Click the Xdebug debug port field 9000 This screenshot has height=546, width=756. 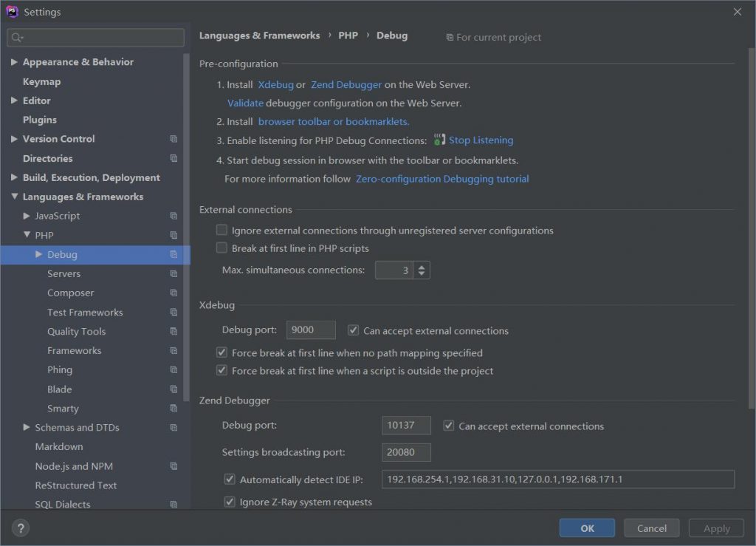point(311,330)
